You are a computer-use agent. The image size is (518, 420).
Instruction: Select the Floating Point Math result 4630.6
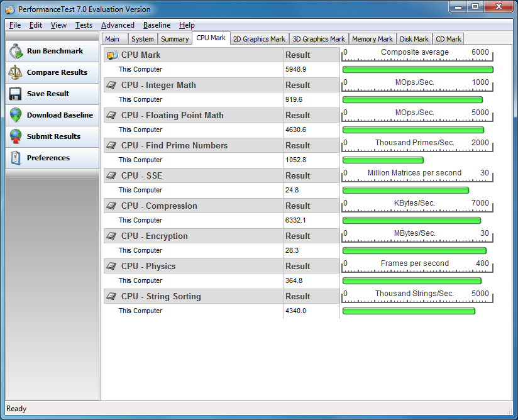click(295, 130)
